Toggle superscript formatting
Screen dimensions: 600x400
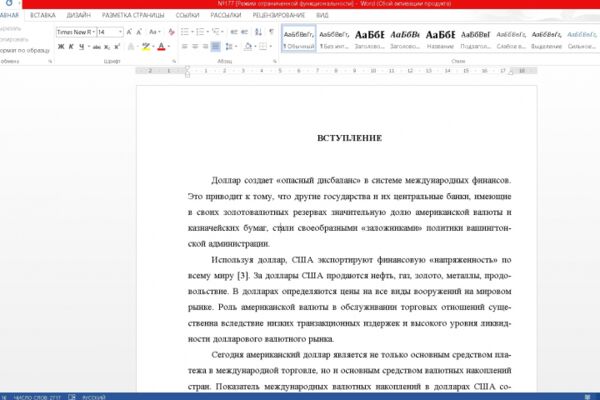point(117,46)
